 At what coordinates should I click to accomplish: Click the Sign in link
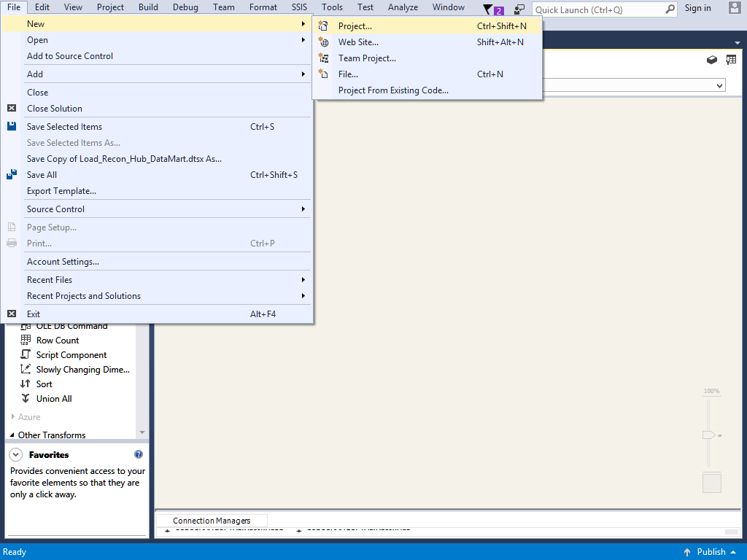pos(697,8)
